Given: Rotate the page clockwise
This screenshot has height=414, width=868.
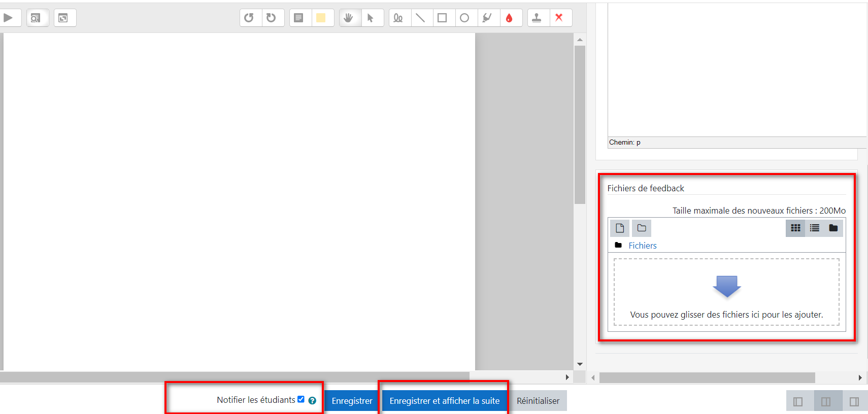Looking at the screenshot, I should pyautogui.click(x=271, y=18).
